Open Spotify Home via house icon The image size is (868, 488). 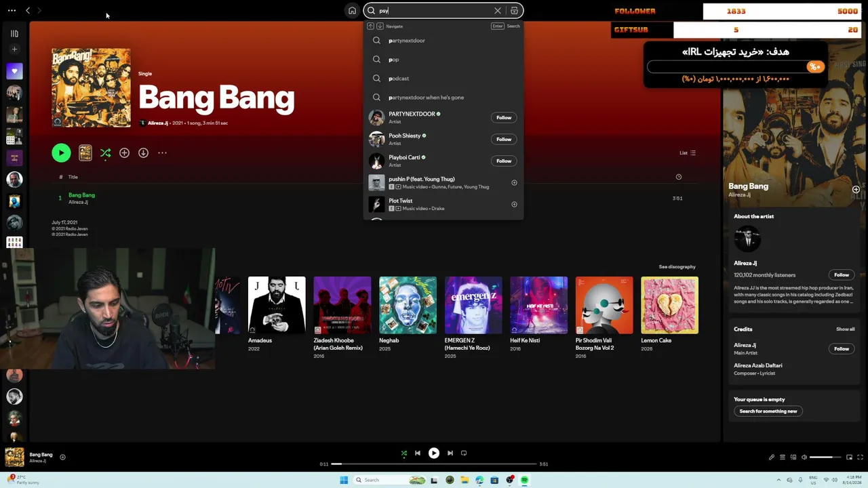tap(352, 11)
